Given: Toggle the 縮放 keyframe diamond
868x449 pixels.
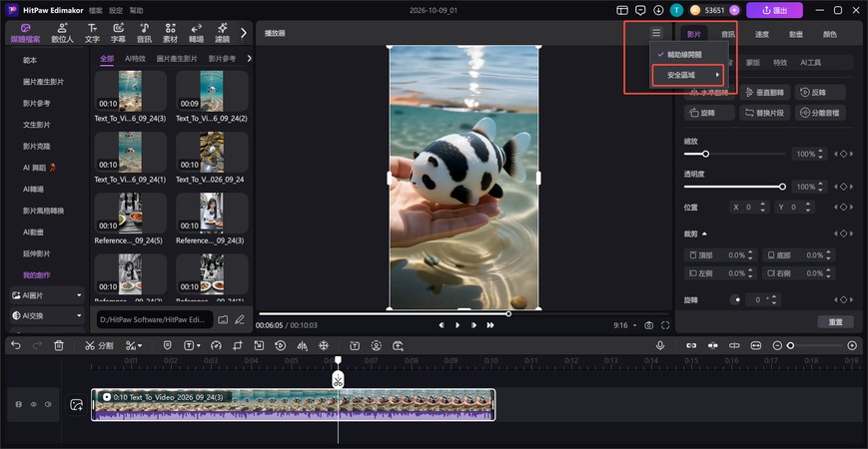Looking at the screenshot, I should (x=843, y=155).
